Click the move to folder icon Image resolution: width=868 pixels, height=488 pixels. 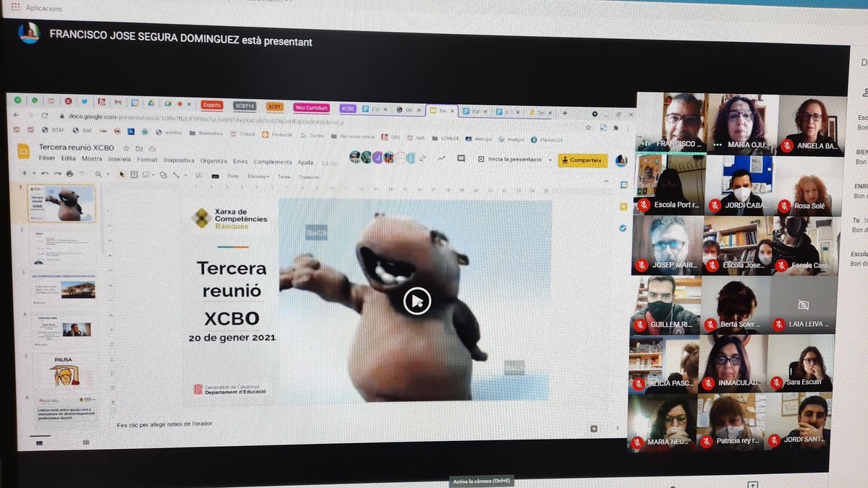[x=140, y=147]
